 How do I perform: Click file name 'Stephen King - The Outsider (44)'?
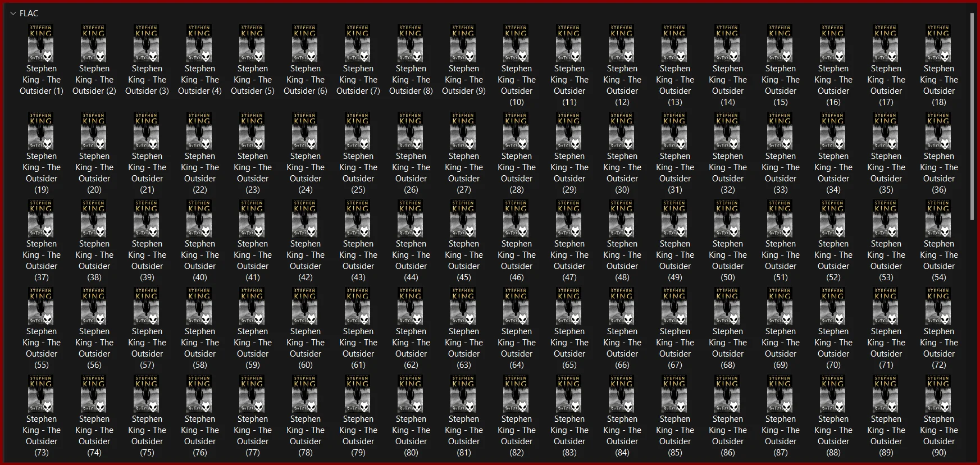pyautogui.click(x=411, y=261)
